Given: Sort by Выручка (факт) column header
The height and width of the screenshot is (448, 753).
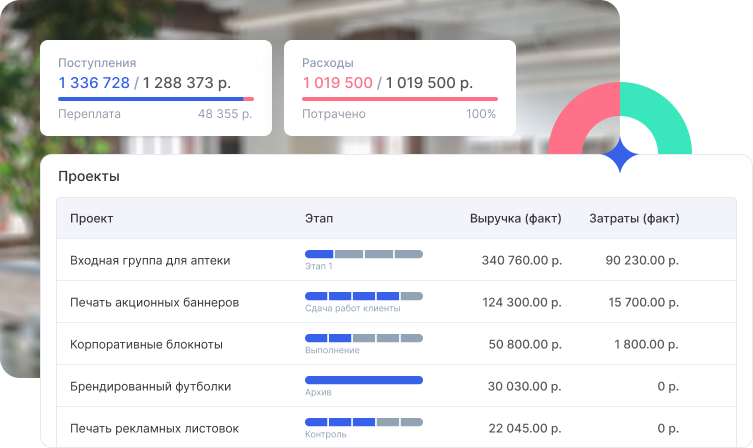Looking at the screenshot, I should coord(515,218).
